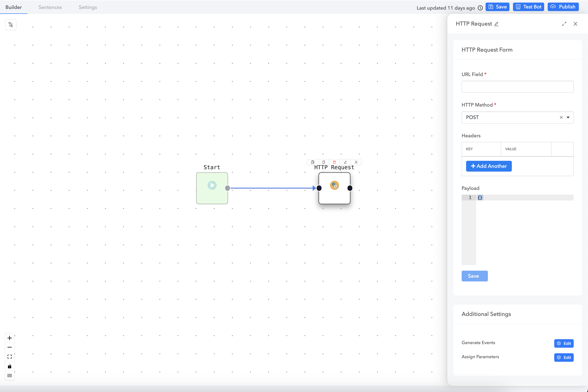Click the Add Another header button

489,166
